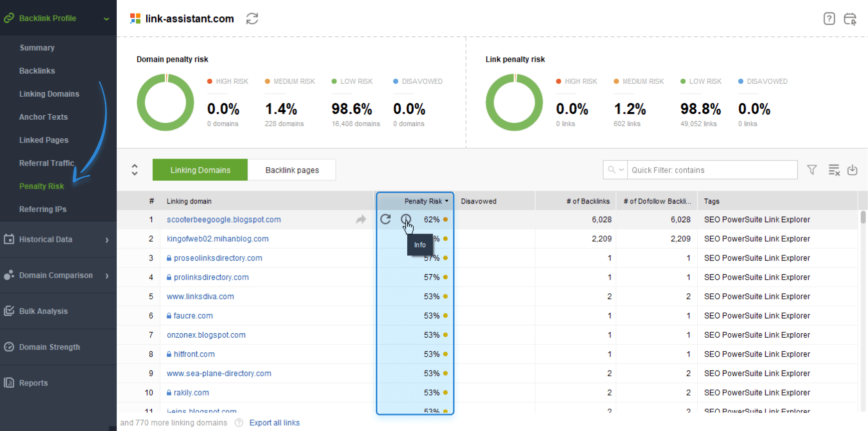Viewport: 868px width, 431px height.
Task: Refresh the link-assistant.com project data
Action: (x=252, y=19)
